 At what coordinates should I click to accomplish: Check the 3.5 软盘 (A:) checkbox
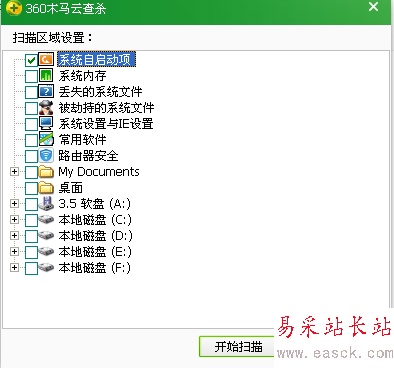31,204
